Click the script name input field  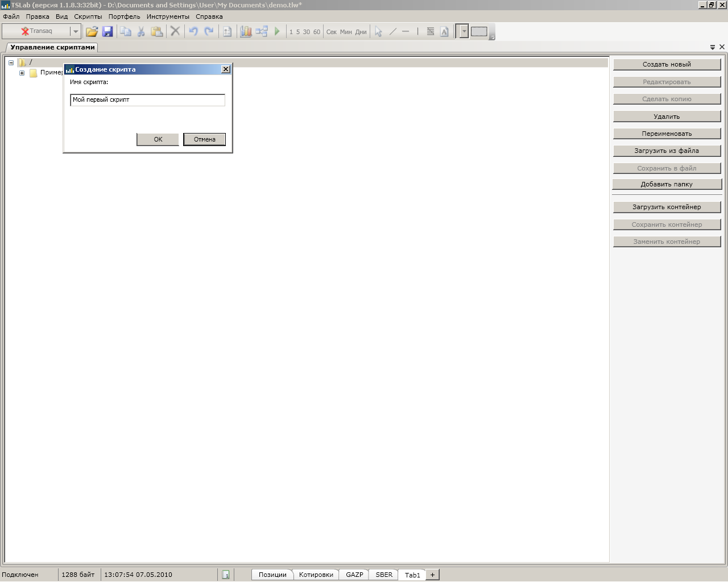pyautogui.click(x=148, y=100)
